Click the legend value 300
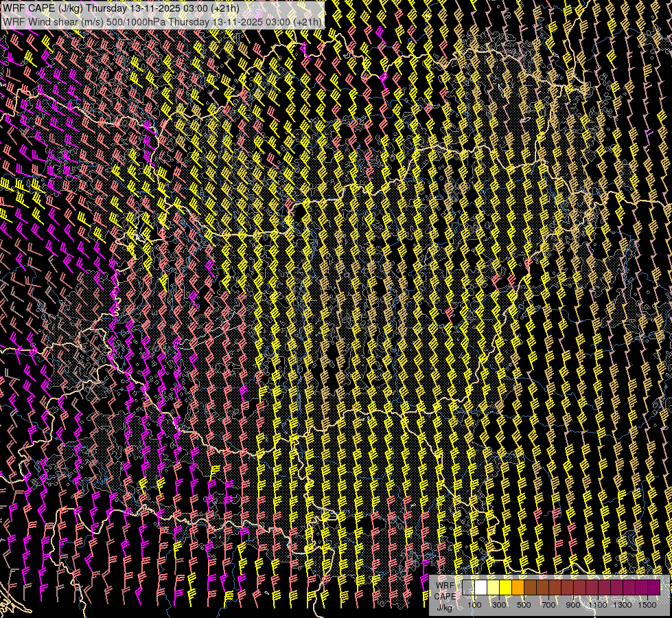 pyautogui.click(x=499, y=605)
